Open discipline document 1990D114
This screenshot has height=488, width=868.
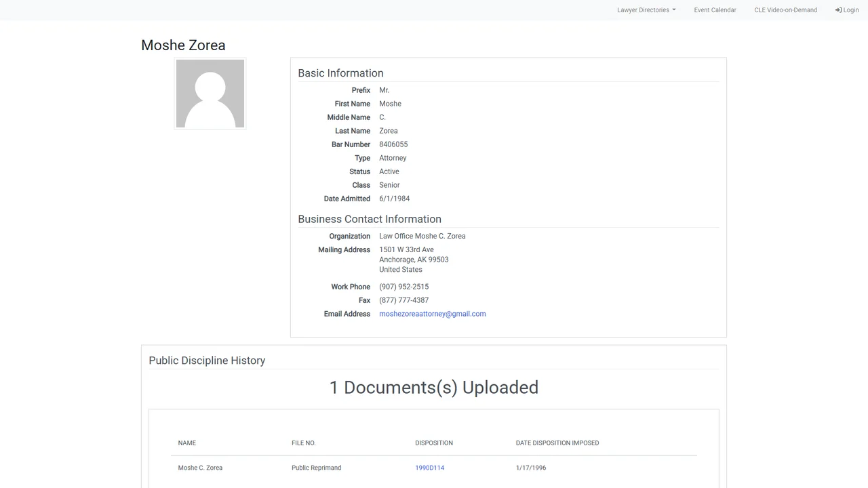pyautogui.click(x=430, y=468)
